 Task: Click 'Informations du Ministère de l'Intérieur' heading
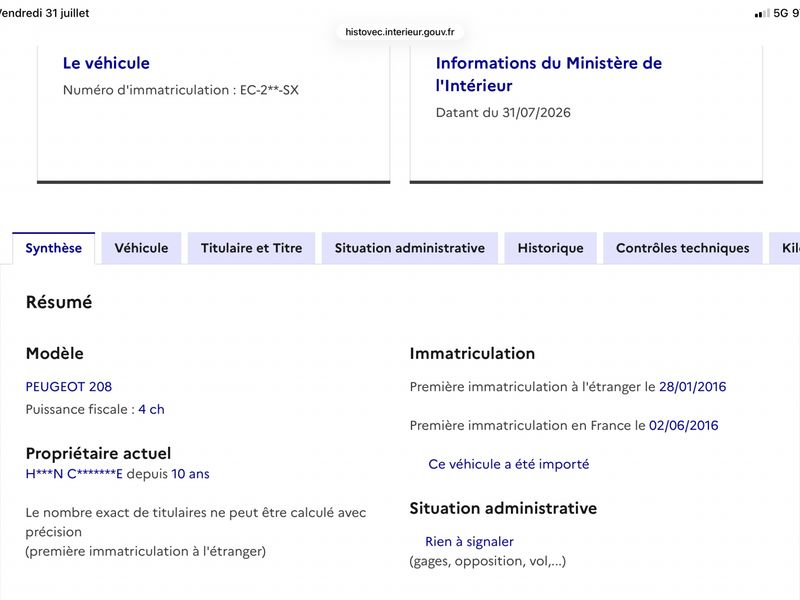click(549, 74)
